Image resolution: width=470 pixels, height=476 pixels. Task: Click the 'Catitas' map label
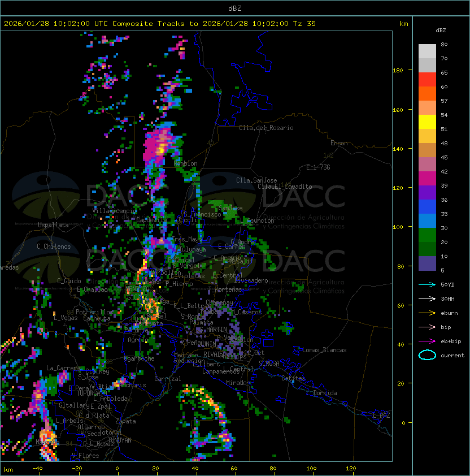coord(293,378)
